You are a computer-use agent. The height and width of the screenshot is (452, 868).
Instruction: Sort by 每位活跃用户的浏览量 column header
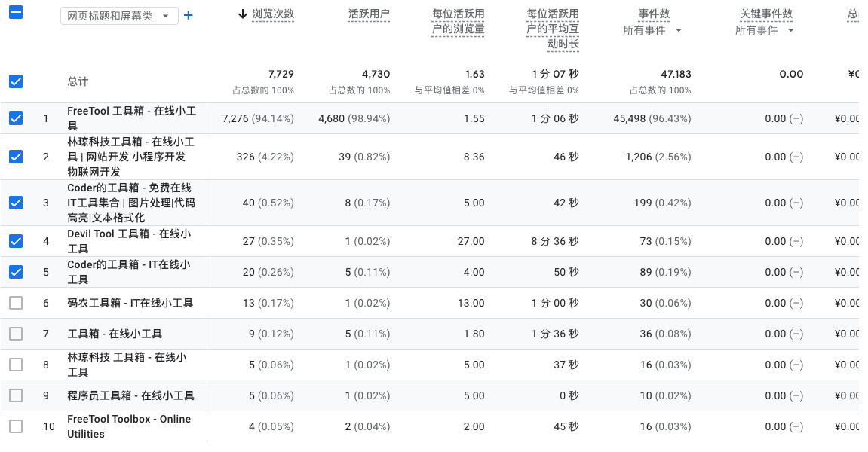(x=459, y=21)
